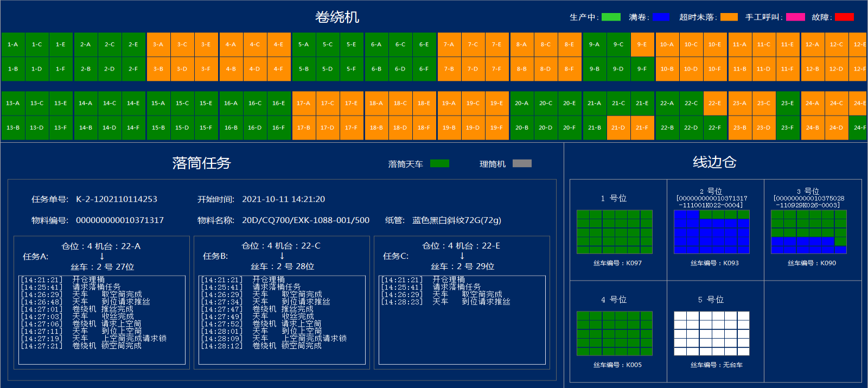Select orange winder cell 10-C
This screenshot has width=868, height=388.
[691, 44]
